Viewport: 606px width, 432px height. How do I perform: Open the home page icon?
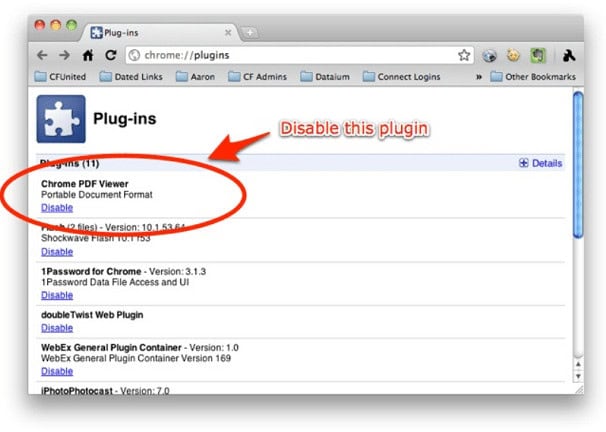tap(88, 56)
